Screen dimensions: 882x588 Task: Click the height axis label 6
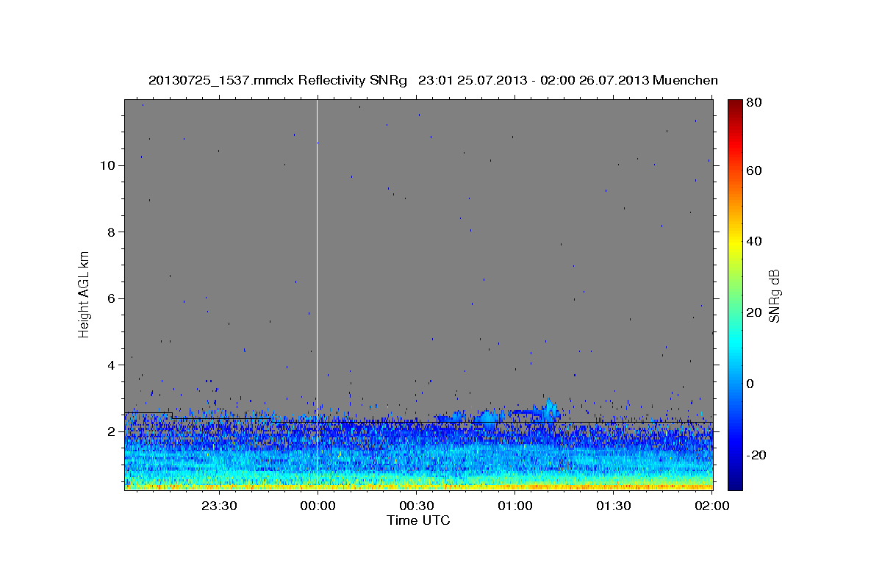point(111,298)
